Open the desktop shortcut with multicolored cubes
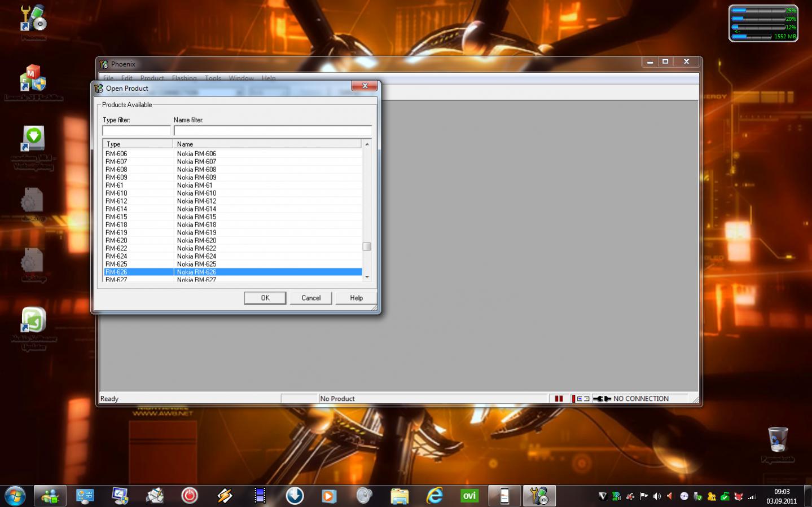Screen dimensions: 812x507 click(33, 78)
